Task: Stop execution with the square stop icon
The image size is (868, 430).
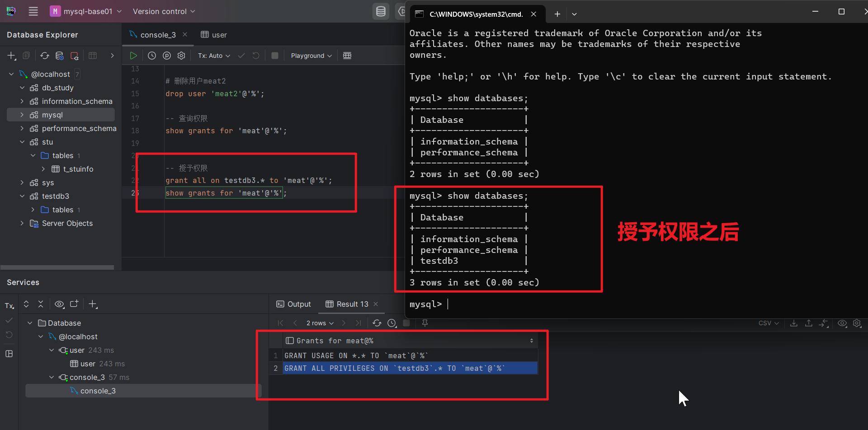Action: point(274,56)
